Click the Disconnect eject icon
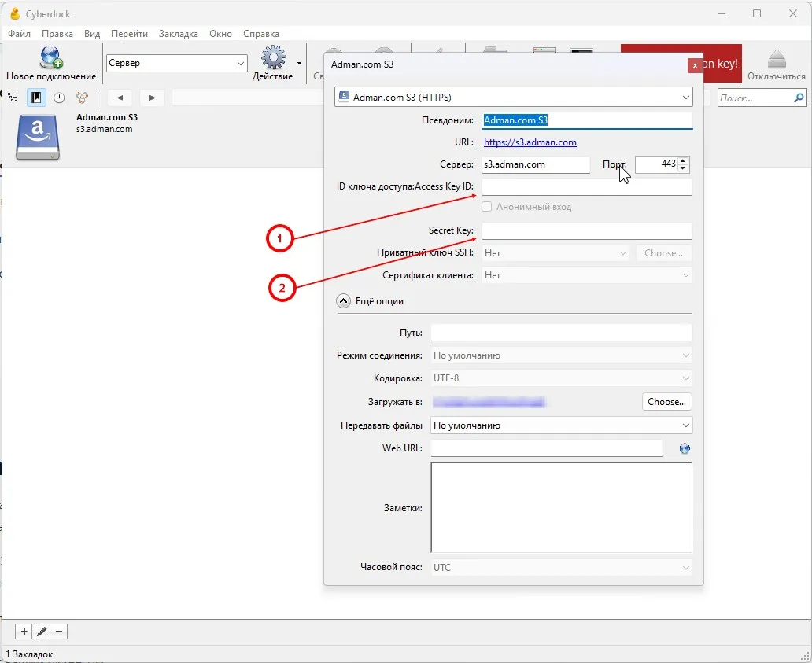Viewport: 812px width, 663px height. [777, 59]
